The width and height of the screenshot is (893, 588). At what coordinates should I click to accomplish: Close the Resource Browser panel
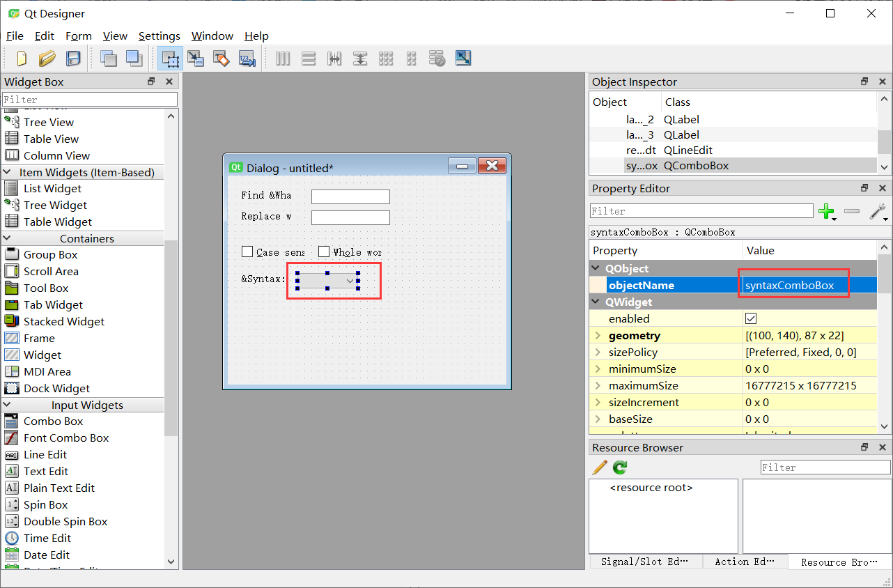(882, 447)
